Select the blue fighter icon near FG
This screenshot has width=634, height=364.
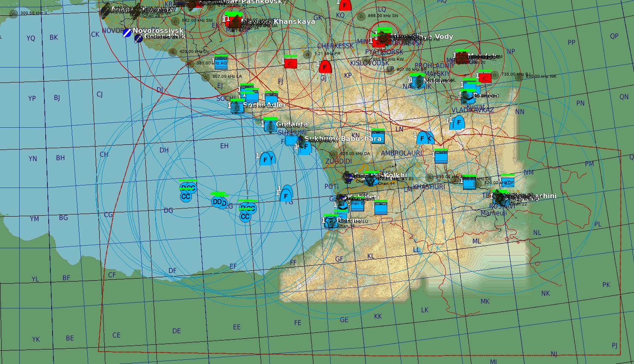pyautogui.click(x=286, y=196)
